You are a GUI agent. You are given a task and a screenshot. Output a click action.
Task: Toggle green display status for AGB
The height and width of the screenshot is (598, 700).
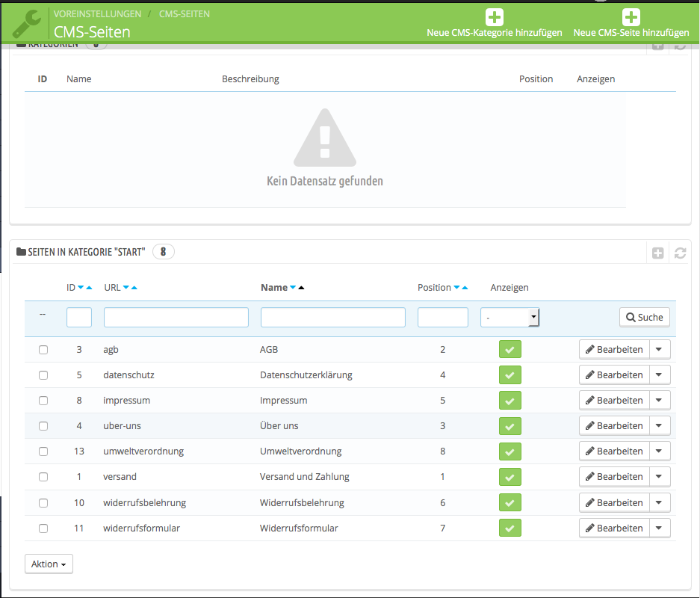pos(509,349)
